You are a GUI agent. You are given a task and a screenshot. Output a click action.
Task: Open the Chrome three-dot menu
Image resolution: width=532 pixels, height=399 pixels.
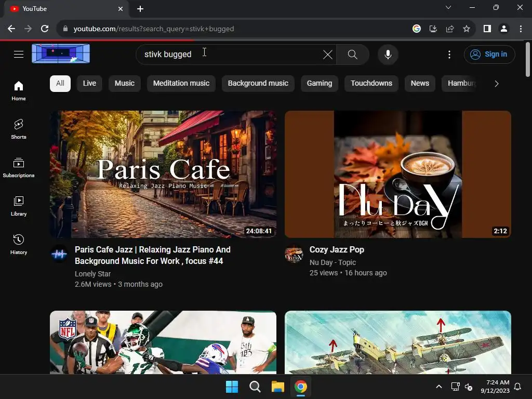(x=521, y=29)
